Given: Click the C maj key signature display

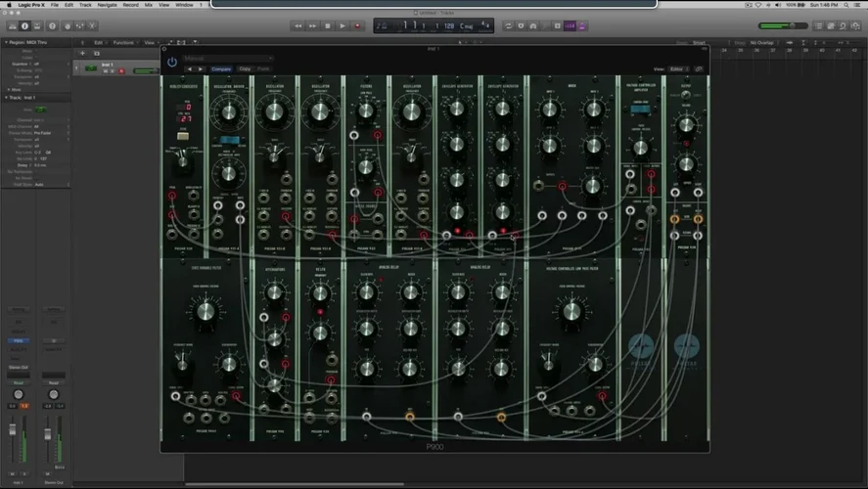Looking at the screenshot, I should pos(467,26).
